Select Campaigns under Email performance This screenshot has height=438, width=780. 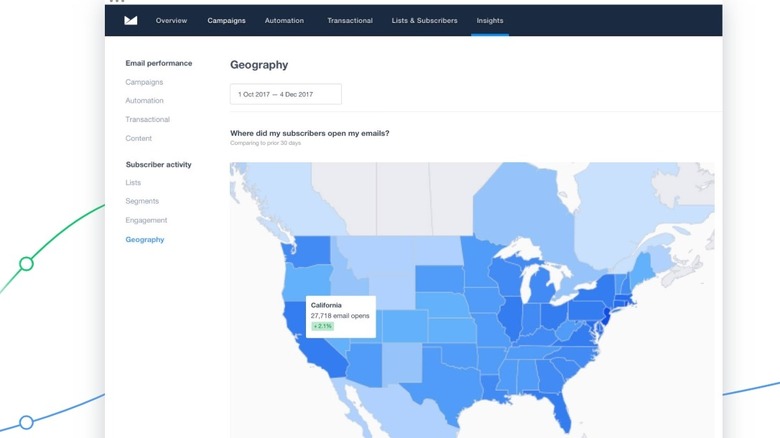[144, 82]
